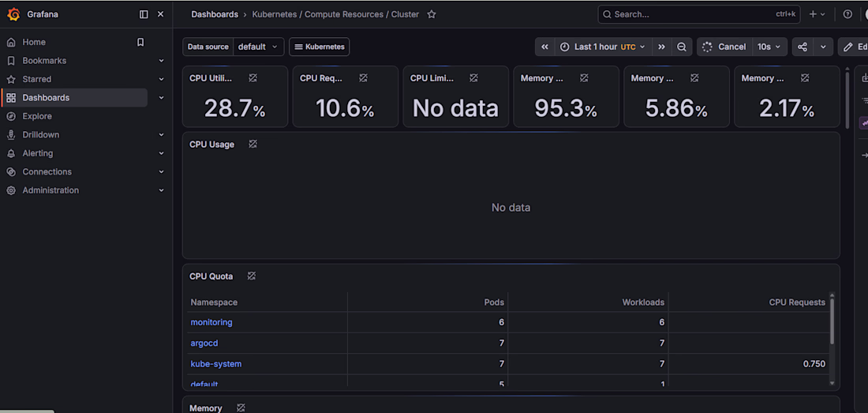This screenshot has width=868, height=413.
Task: Click the 28.7% CPU utilisation value
Action: tap(234, 109)
